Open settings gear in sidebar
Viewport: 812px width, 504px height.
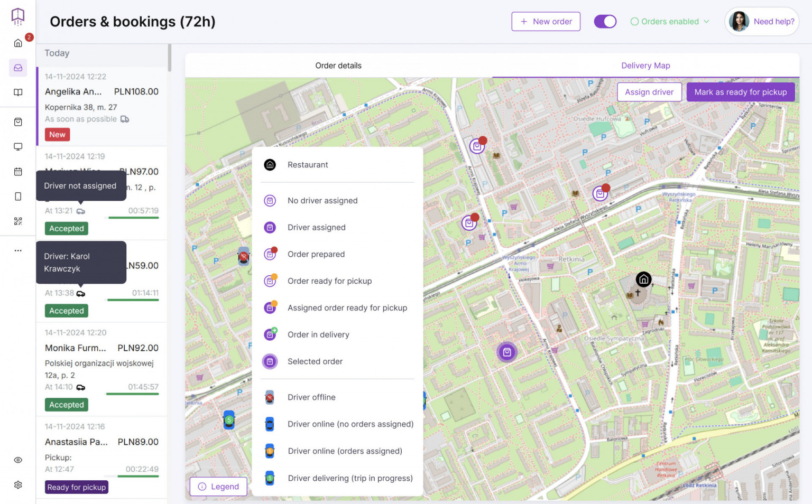pyautogui.click(x=18, y=484)
